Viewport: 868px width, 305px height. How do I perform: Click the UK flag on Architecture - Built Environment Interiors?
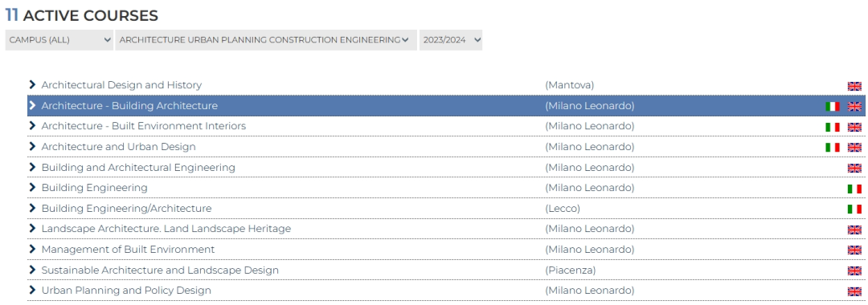(854, 127)
